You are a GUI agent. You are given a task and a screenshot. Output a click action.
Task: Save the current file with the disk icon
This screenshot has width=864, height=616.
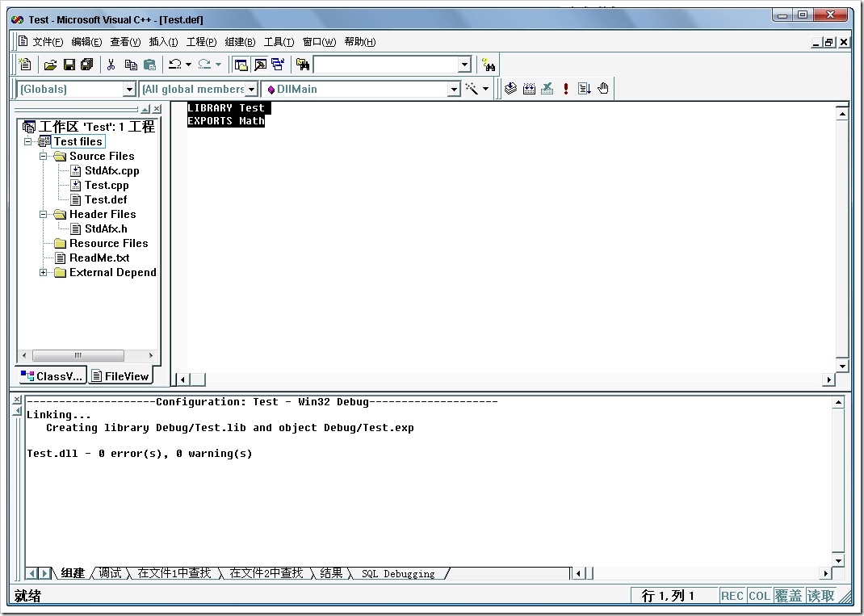point(69,65)
